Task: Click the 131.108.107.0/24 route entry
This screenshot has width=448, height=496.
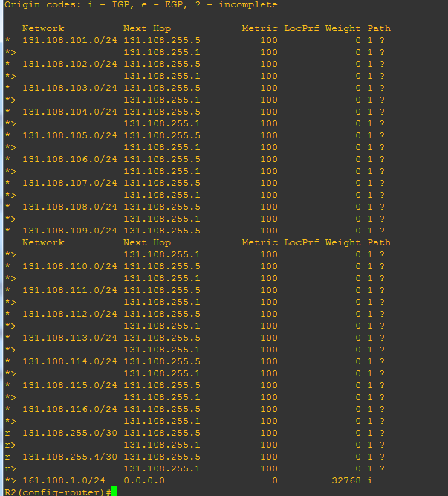Action: coord(70,183)
